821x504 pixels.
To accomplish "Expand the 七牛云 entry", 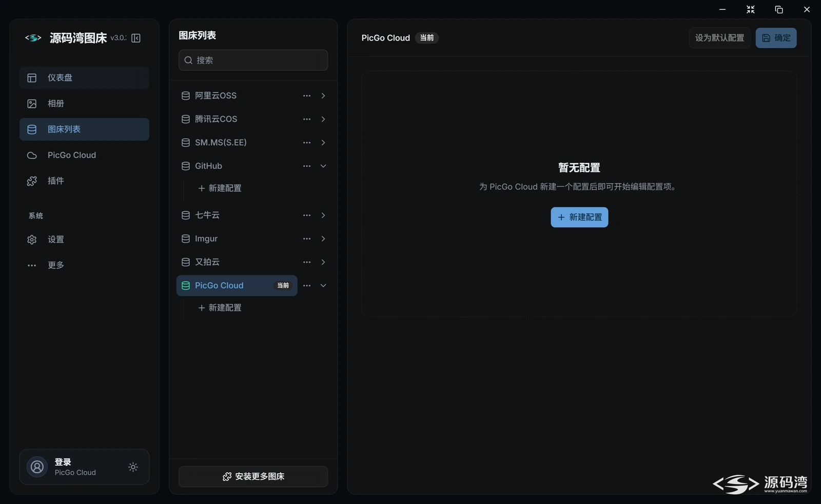I will (323, 215).
